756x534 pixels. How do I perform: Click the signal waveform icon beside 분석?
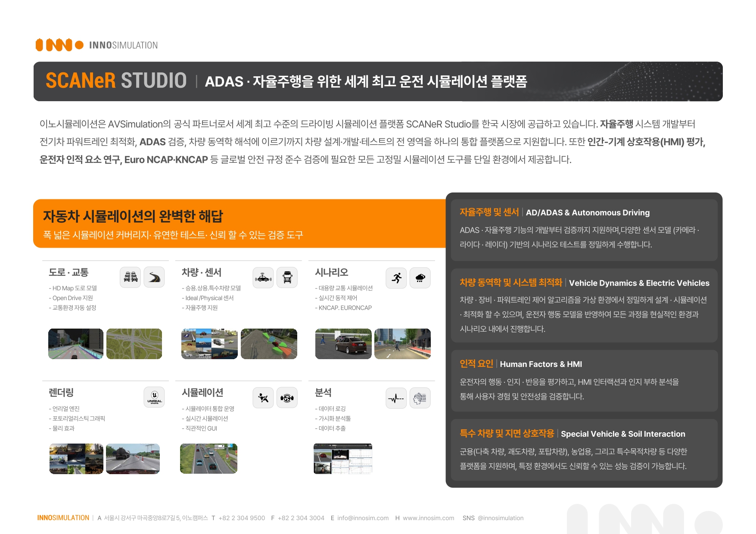[x=396, y=398]
